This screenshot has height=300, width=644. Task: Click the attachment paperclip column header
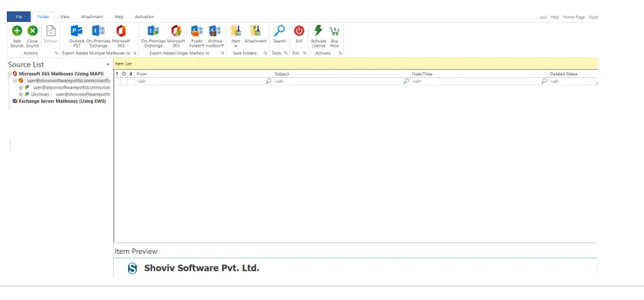coord(131,74)
